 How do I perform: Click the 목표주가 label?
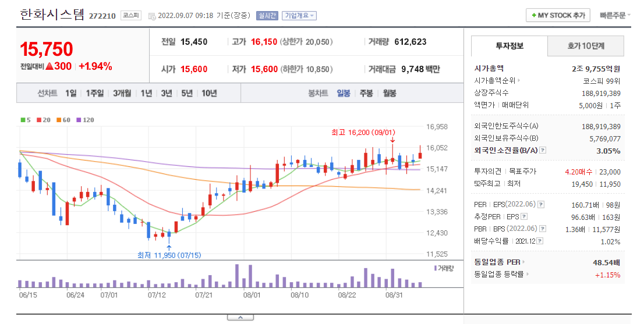coord(522,172)
